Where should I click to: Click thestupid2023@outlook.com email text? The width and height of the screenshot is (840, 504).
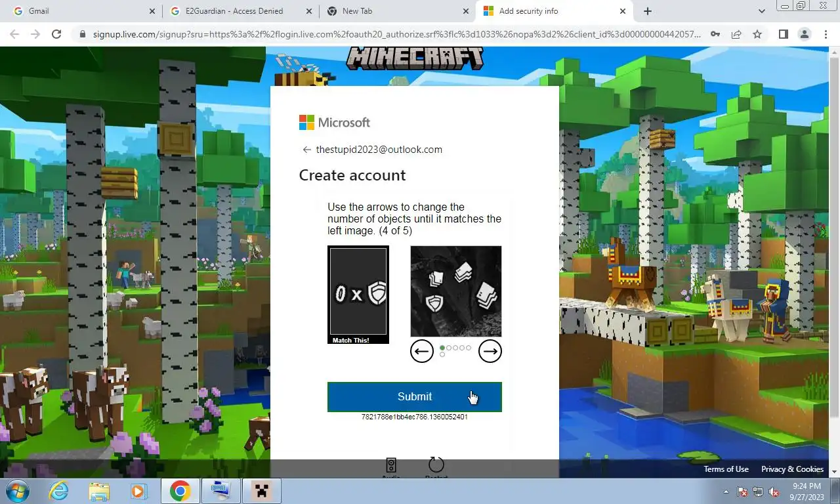(x=379, y=150)
